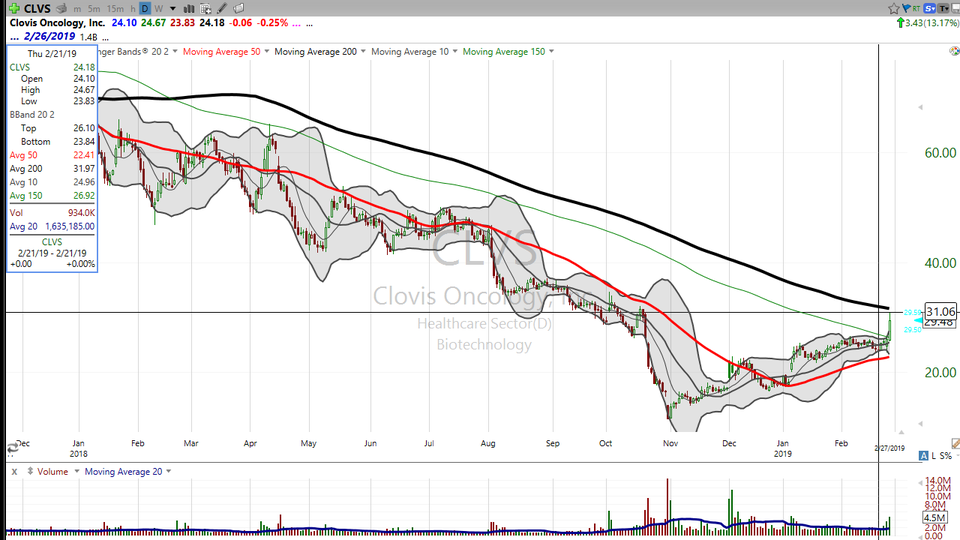Switch to the 5m timeframe
The width and height of the screenshot is (960, 540).
click(x=94, y=9)
